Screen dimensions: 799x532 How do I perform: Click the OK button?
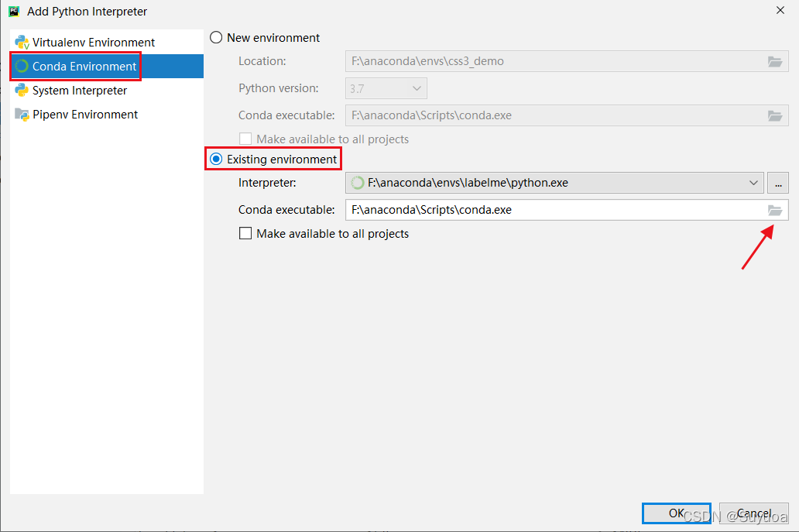[x=676, y=513]
